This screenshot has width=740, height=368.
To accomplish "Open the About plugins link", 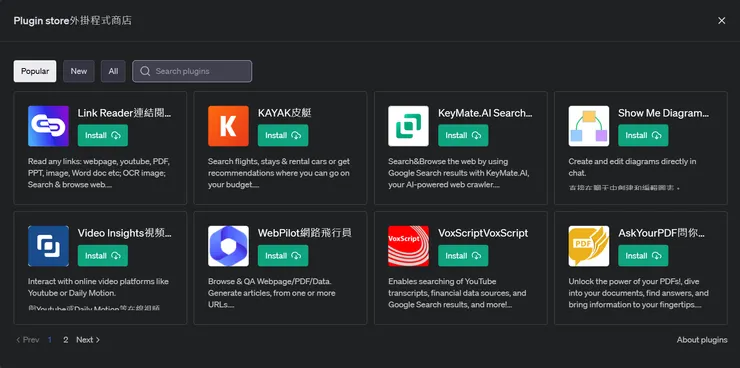I will tap(702, 340).
